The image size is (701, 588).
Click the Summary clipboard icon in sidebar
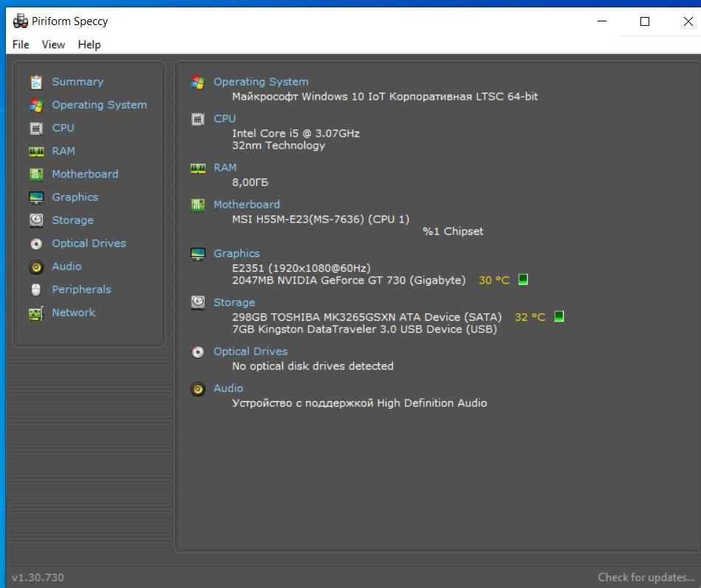[36, 82]
